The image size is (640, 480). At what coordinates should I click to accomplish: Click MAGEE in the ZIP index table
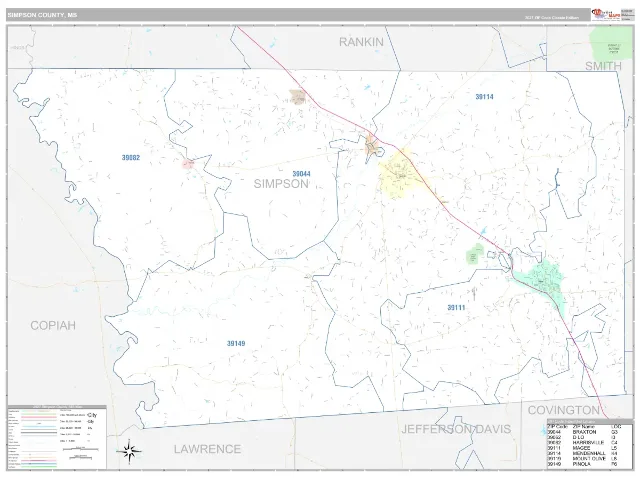click(x=582, y=448)
